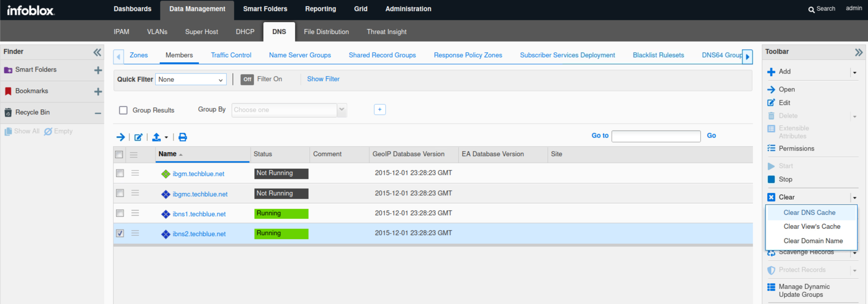Open the Quick Filter dropdown
The image size is (868, 304).
pyautogui.click(x=191, y=79)
